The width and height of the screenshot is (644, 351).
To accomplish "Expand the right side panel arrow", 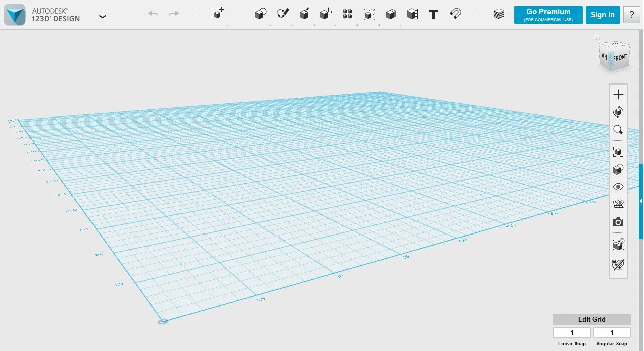I will [x=641, y=201].
